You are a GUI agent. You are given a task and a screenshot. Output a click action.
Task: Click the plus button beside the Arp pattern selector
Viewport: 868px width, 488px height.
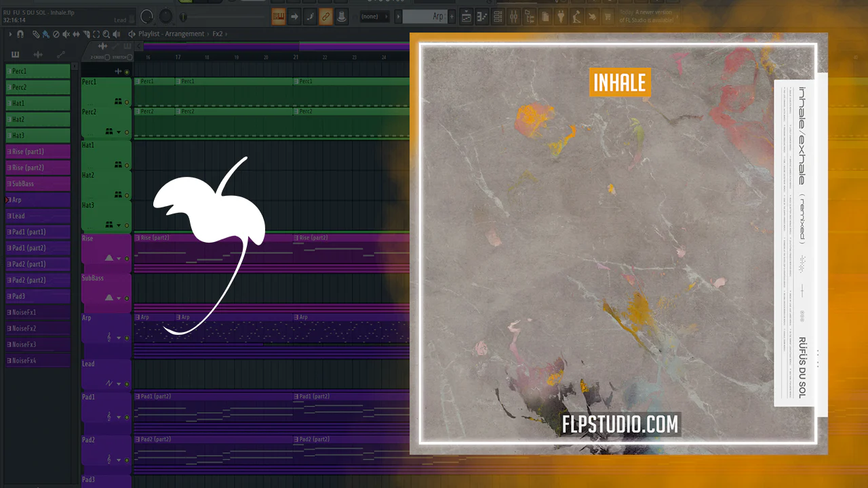(453, 16)
